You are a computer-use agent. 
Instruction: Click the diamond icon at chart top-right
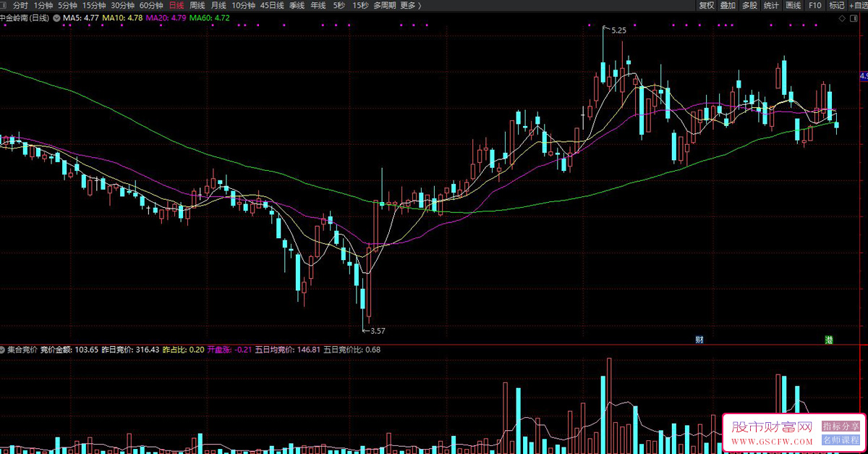click(x=843, y=17)
